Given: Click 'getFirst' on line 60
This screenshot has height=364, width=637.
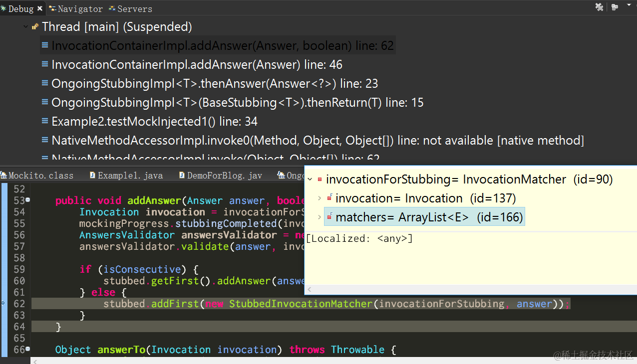Looking at the screenshot, I should [x=175, y=281].
